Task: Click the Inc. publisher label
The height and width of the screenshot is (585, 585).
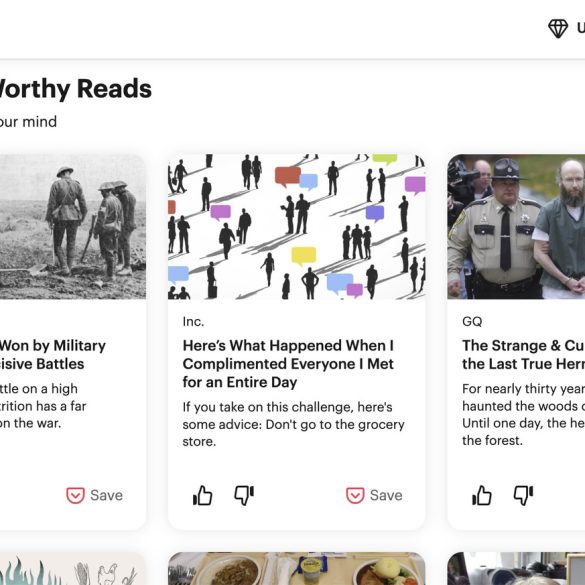Action: click(193, 322)
